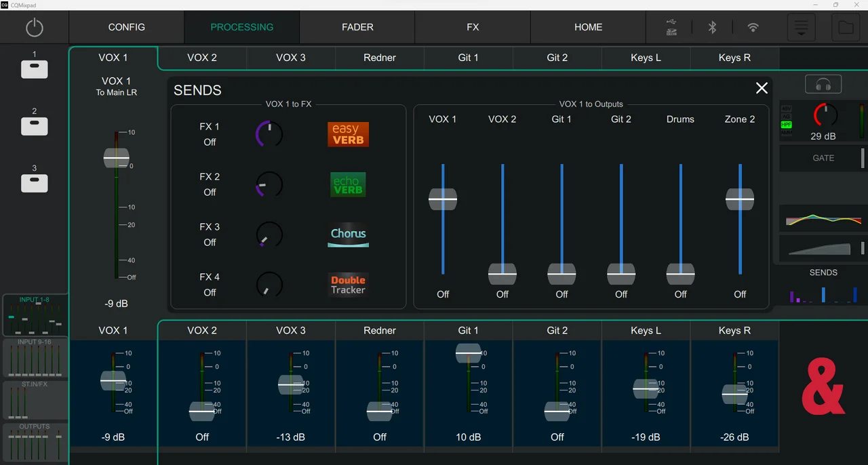This screenshot has width=868, height=465.
Task: Click the headphones listen icon
Action: (823, 85)
